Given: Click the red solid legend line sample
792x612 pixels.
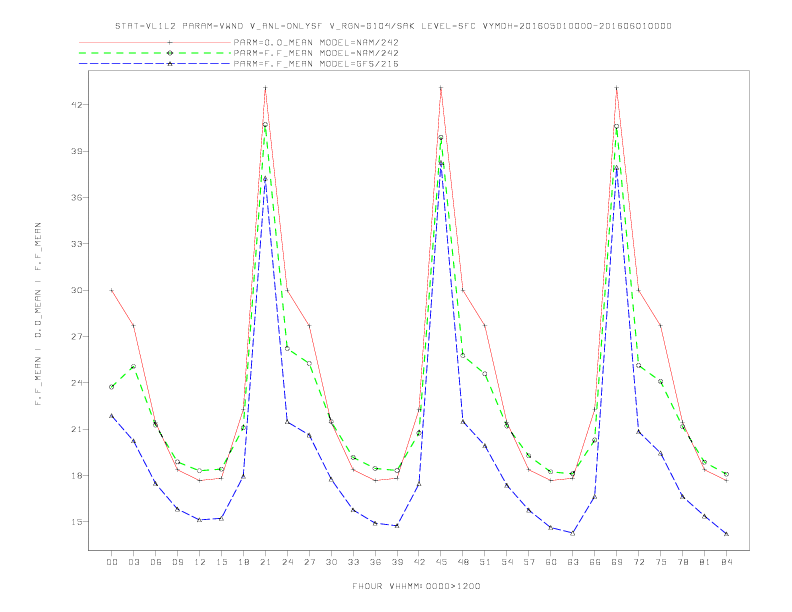Looking at the screenshot, I should click(x=155, y=42).
